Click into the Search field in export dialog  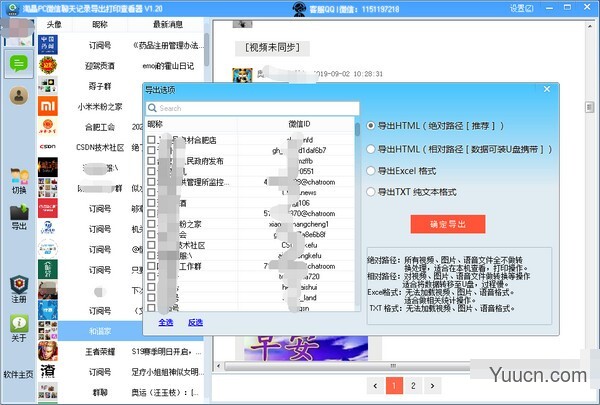[253, 108]
